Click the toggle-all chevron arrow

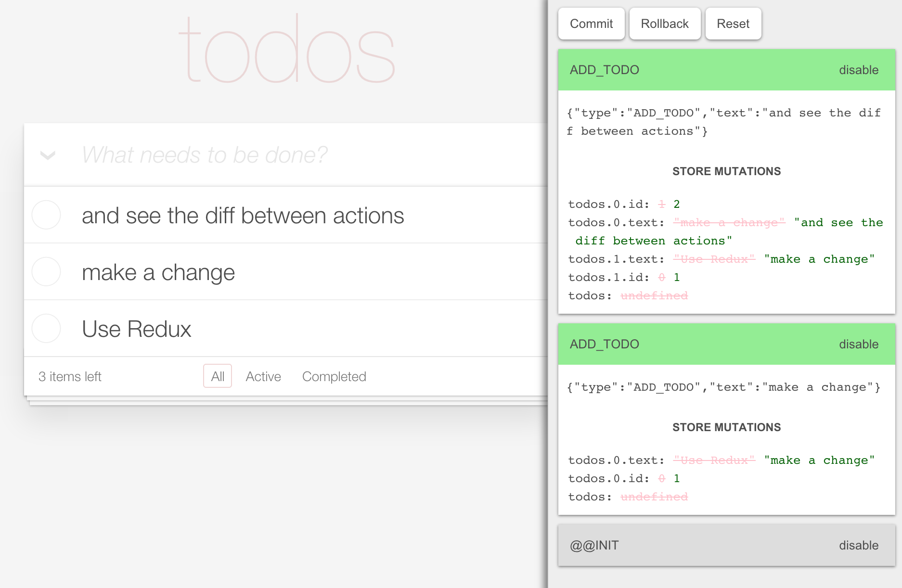(47, 155)
